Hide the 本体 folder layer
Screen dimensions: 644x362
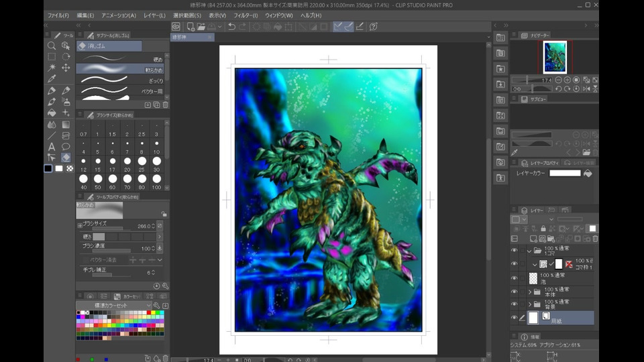tap(515, 292)
